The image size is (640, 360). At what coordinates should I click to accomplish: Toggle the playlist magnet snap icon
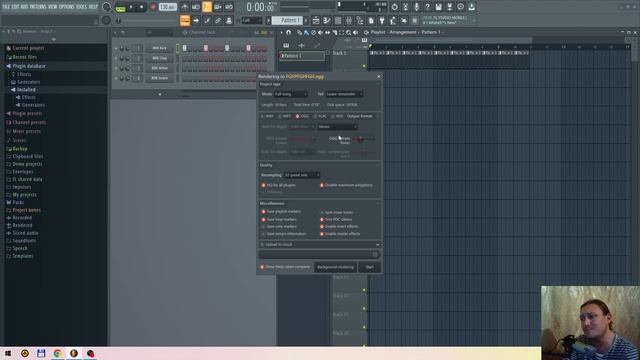click(289, 32)
